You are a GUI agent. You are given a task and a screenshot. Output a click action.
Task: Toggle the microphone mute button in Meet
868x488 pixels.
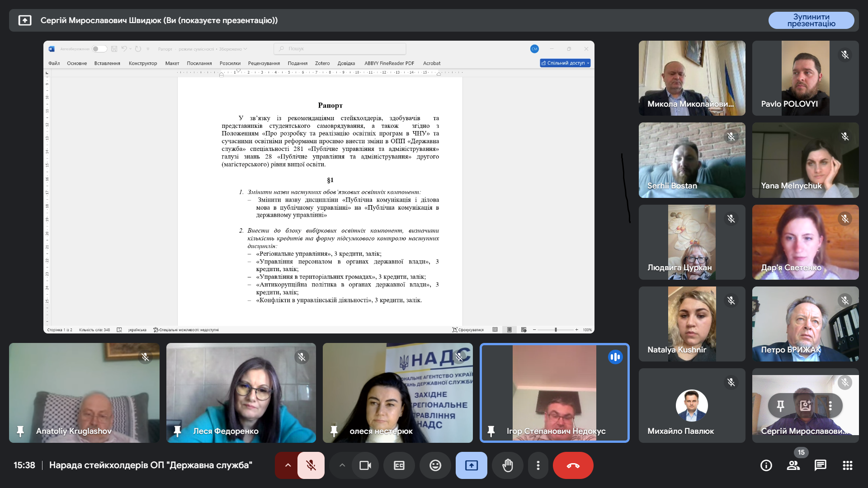(311, 465)
